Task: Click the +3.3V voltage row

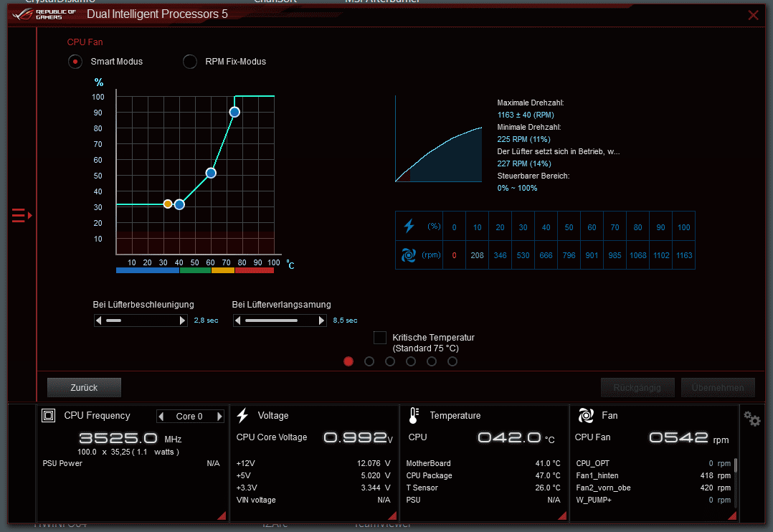Action: click(x=313, y=488)
